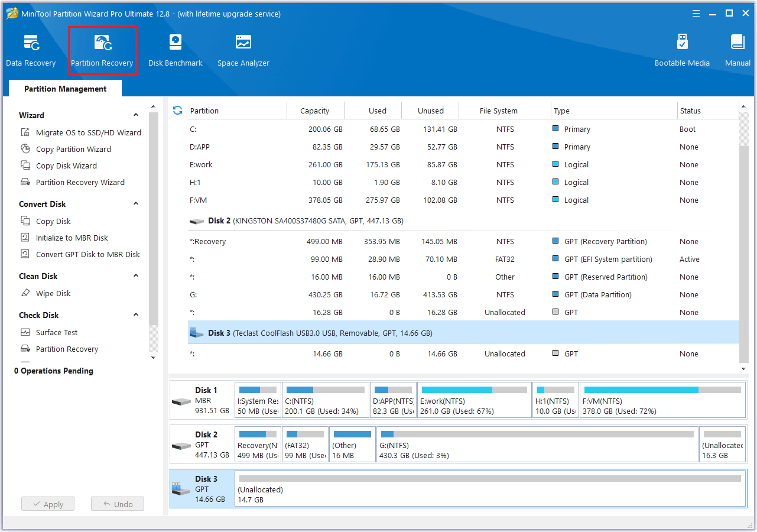Click the Disk 1 drive icon in disk map
Screen dimensions: 757x532
point(181,401)
